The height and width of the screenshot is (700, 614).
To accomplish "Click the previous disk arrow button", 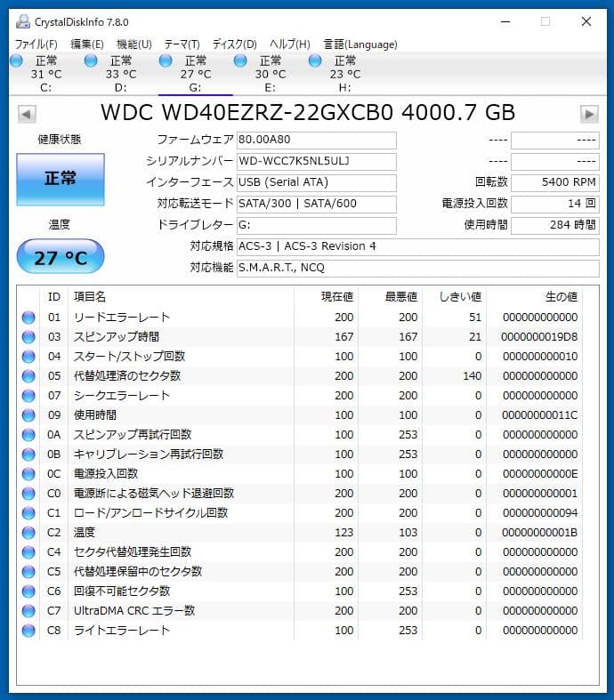I will coord(27,114).
